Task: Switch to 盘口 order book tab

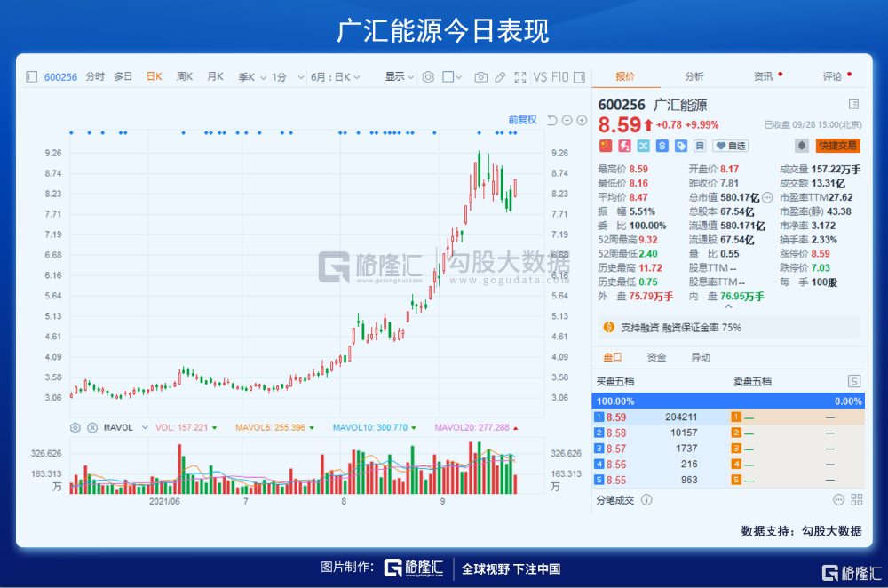Action: (x=612, y=357)
